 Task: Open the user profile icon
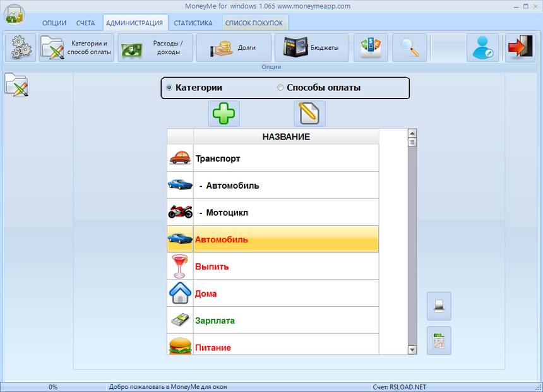[483, 48]
